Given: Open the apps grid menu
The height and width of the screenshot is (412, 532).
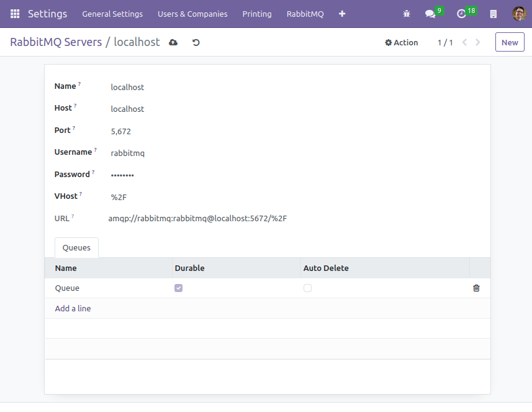Looking at the screenshot, I should click(x=15, y=14).
